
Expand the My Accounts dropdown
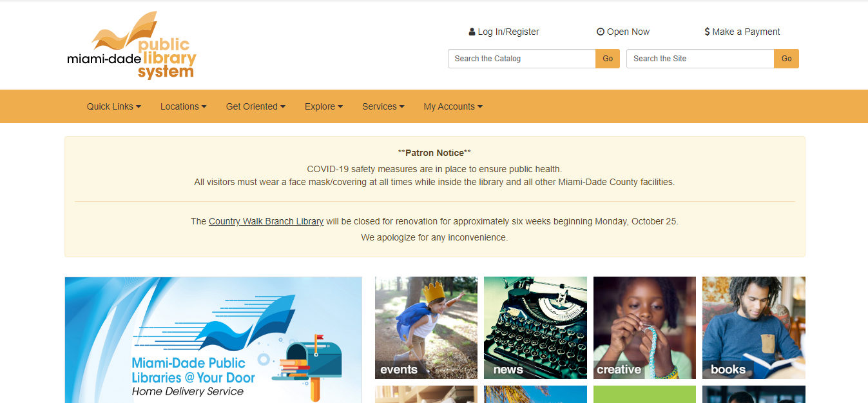(453, 106)
